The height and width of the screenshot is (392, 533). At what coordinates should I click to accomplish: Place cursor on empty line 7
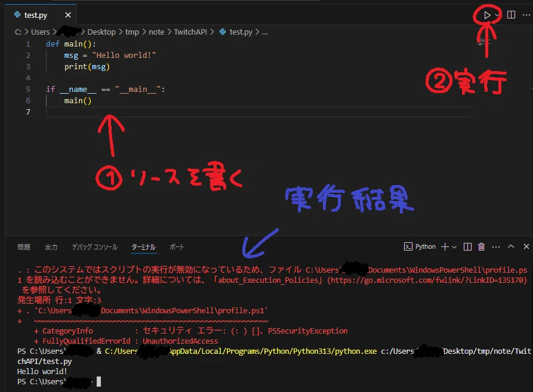[258, 112]
